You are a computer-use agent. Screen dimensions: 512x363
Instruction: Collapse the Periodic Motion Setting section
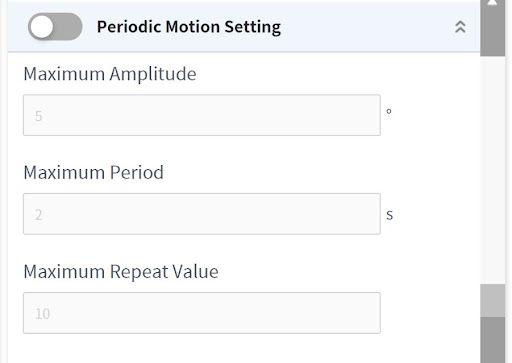click(x=460, y=27)
